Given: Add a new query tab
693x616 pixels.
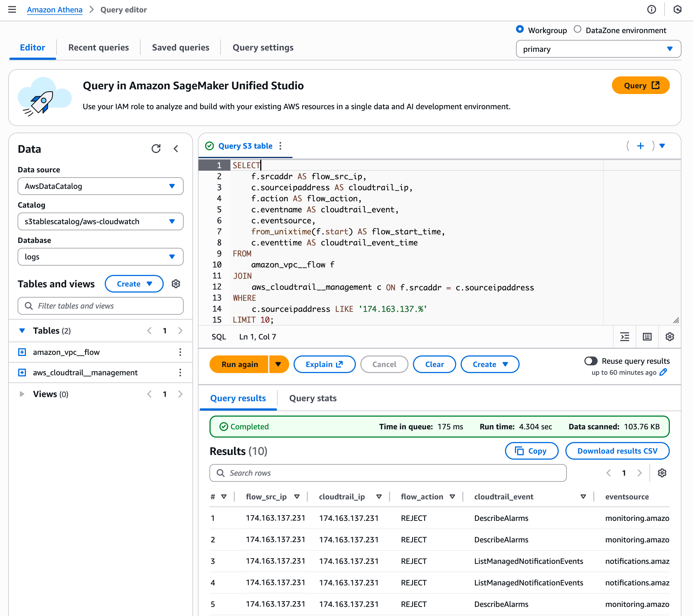Looking at the screenshot, I should (x=640, y=146).
